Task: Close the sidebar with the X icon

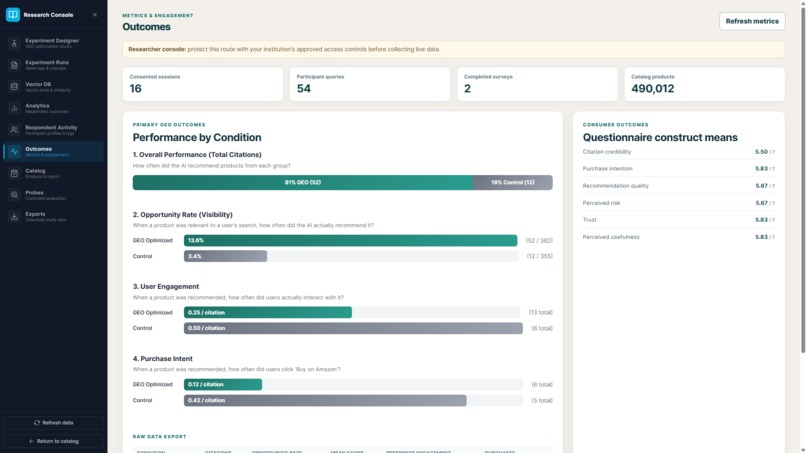Action: tap(95, 15)
